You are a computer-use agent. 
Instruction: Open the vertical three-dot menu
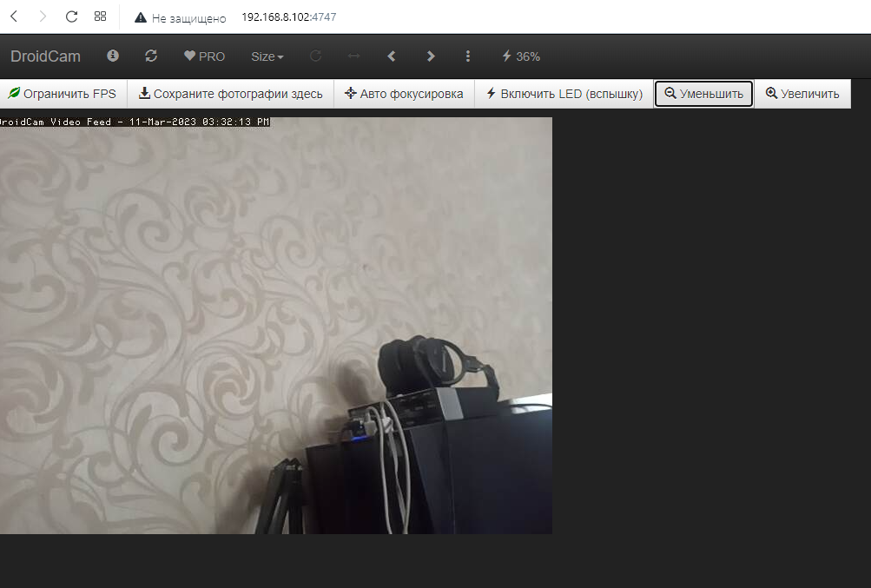[468, 56]
